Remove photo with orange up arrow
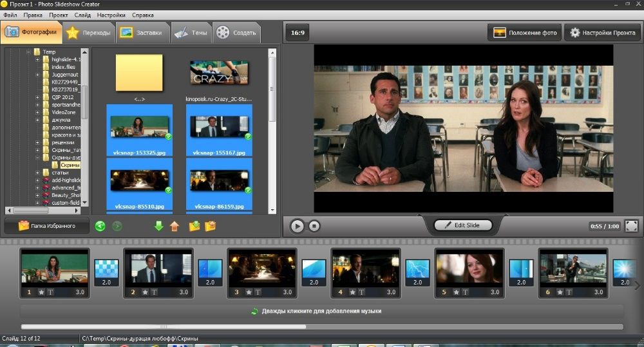Viewport: 644px width, 347px height. point(175,226)
